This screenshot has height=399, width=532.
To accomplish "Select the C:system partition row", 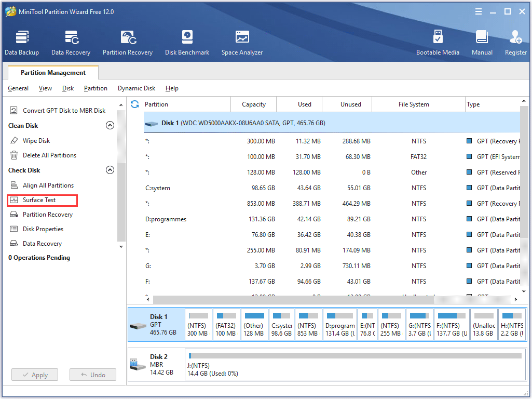I will click(332, 188).
